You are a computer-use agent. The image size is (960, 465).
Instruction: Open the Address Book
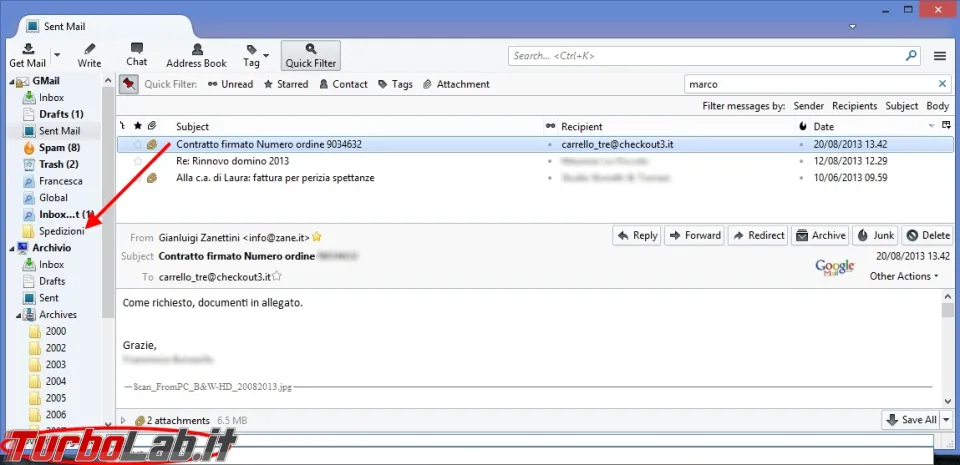tap(197, 55)
